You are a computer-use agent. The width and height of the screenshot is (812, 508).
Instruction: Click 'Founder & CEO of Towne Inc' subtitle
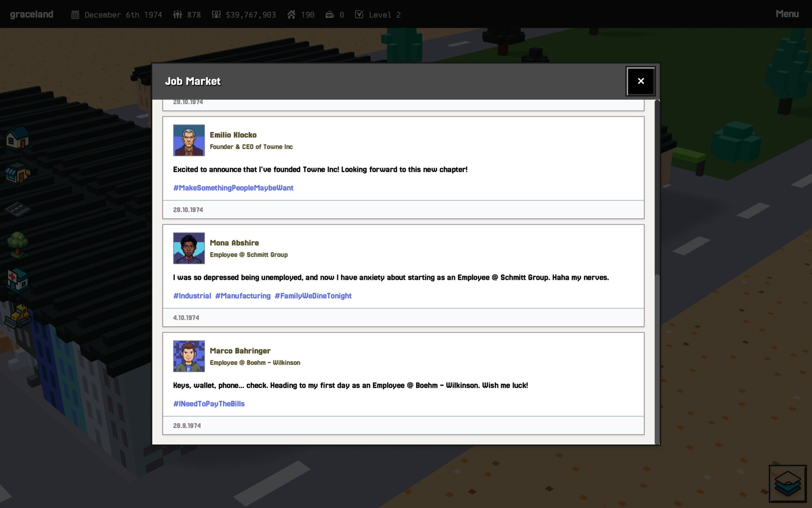pyautogui.click(x=251, y=147)
